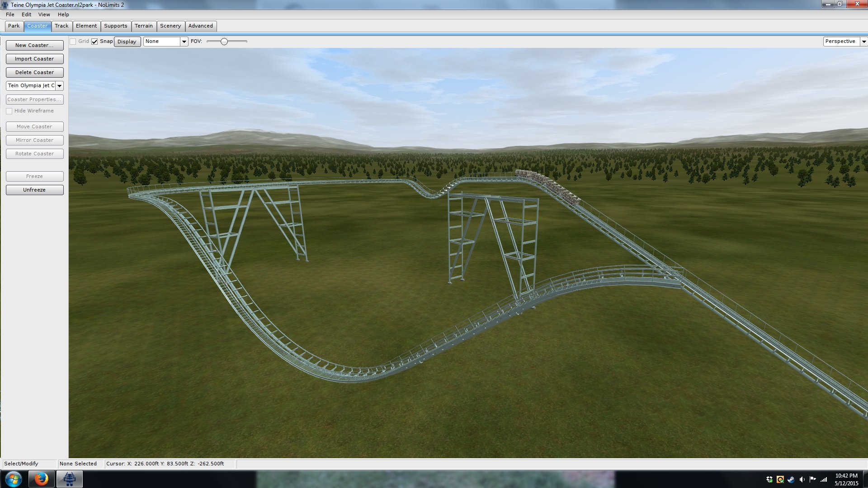Screen dimensions: 868x488
Task: Open the Firefox taskbar icon
Action: 41,479
